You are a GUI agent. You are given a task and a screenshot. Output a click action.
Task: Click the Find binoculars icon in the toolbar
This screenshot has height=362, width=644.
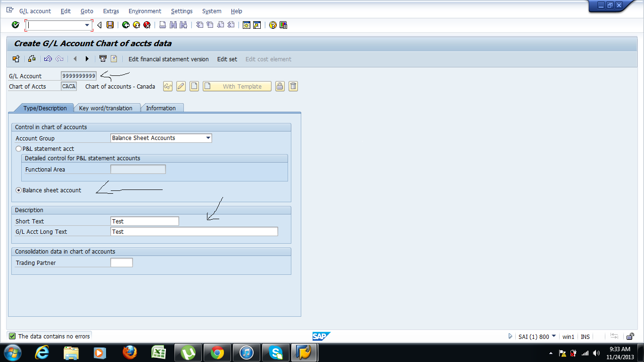(173, 25)
